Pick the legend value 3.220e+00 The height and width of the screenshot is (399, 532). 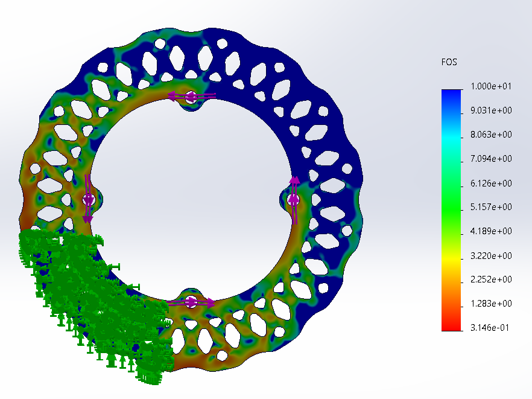click(491, 256)
